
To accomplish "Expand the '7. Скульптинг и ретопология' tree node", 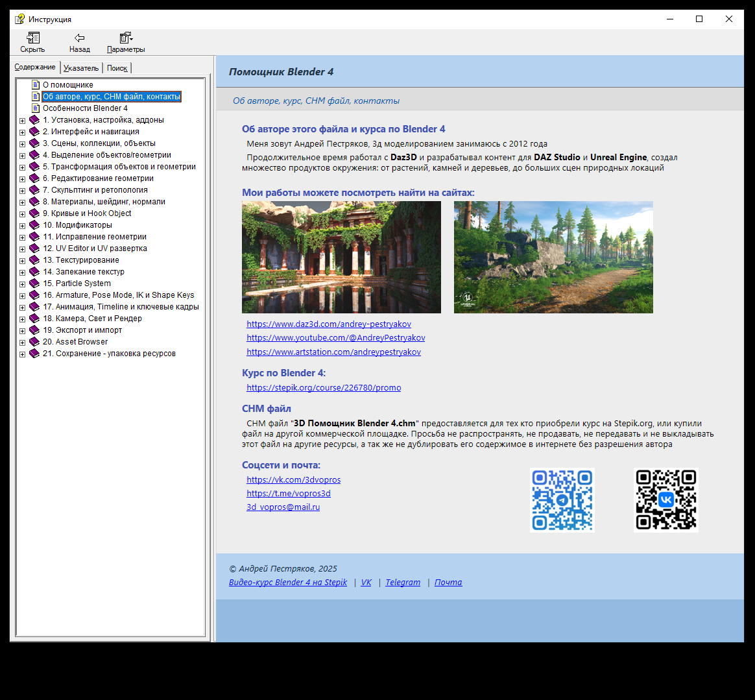I will (x=22, y=191).
